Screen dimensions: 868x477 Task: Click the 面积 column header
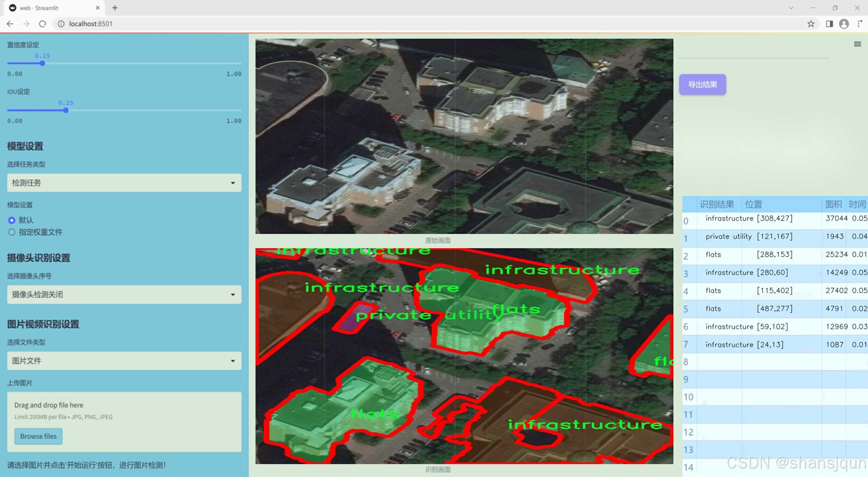point(833,204)
